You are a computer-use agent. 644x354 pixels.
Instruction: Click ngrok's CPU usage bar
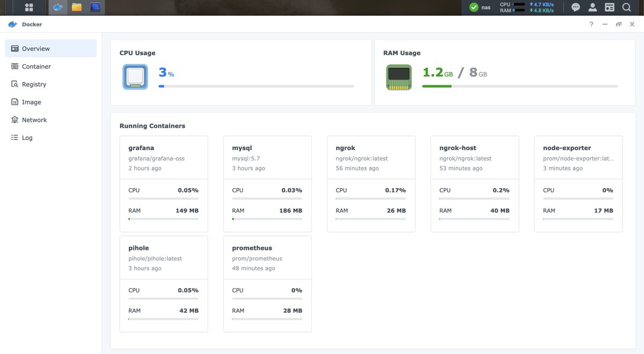click(371, 198)
